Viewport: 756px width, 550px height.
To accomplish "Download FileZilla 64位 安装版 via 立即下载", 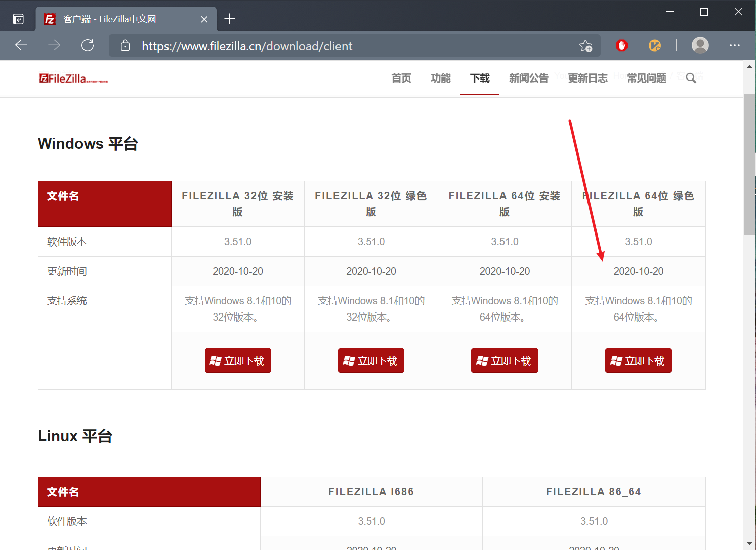I will (x=505, y=360).
